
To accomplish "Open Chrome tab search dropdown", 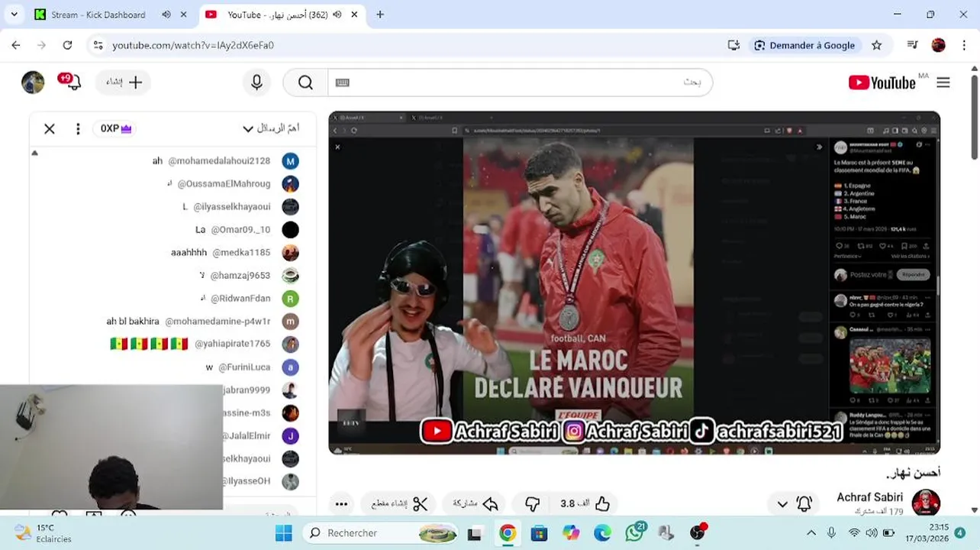I will tap(14, 15).
